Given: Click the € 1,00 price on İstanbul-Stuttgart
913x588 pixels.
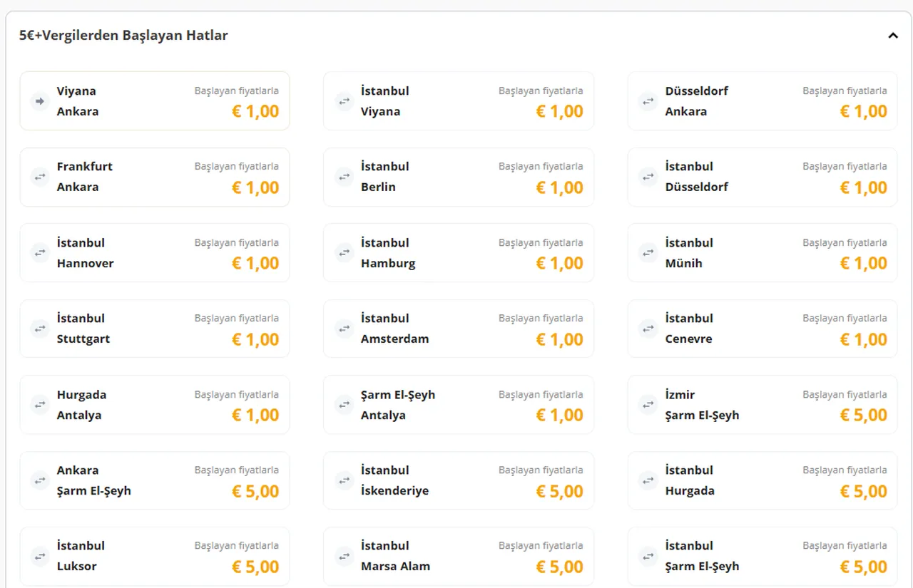Looking at the screenshot, I should click(255, 339).
